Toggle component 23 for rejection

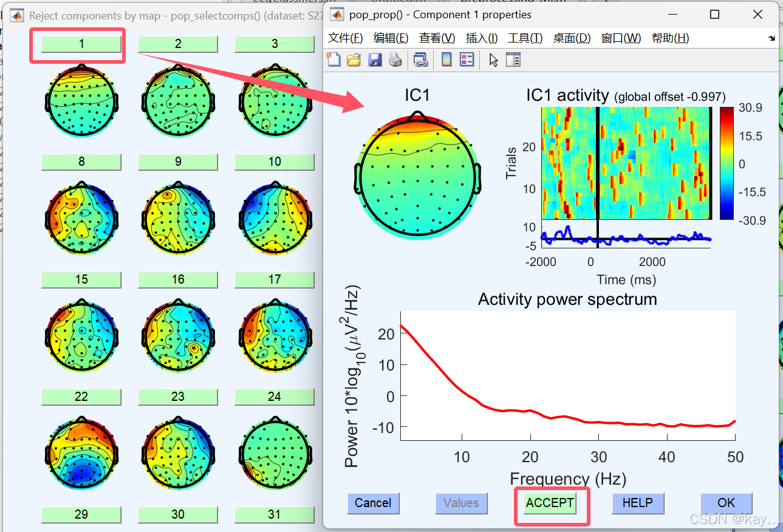pyautogui.click(x=178, y=397)
